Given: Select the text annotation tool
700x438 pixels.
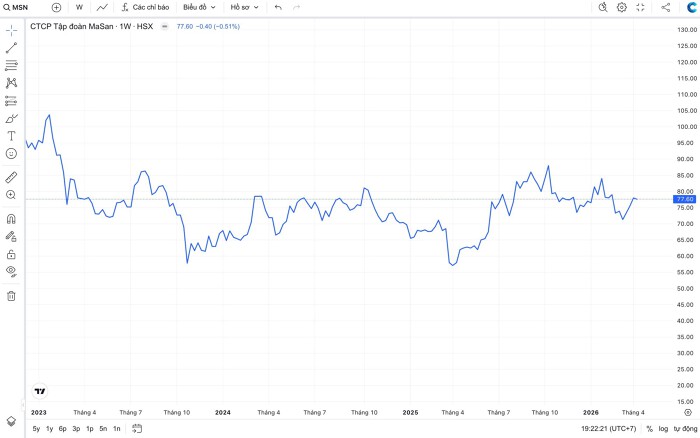Looking at the screenshot, I should coord(11,135).
